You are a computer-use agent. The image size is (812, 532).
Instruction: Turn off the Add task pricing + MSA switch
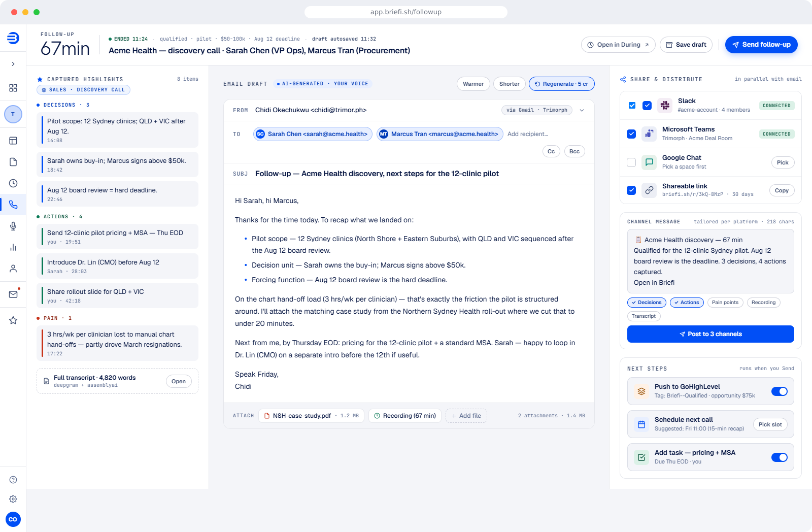pos(780,457)
